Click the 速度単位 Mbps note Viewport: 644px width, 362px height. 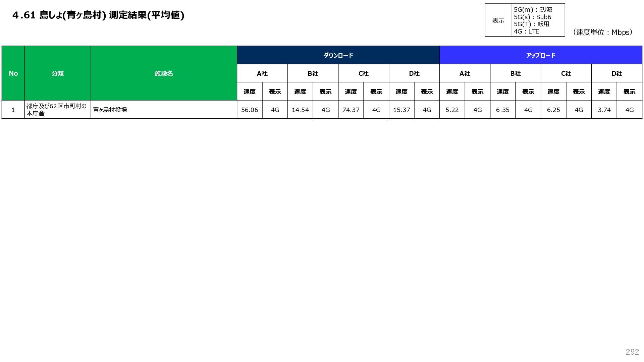pos(603,32)
